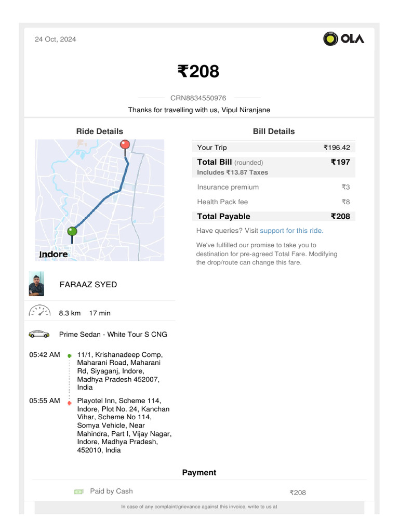The image size is (399, 532).
Task: Click the Paid by Cash label
Action: (x=111, y=491)
